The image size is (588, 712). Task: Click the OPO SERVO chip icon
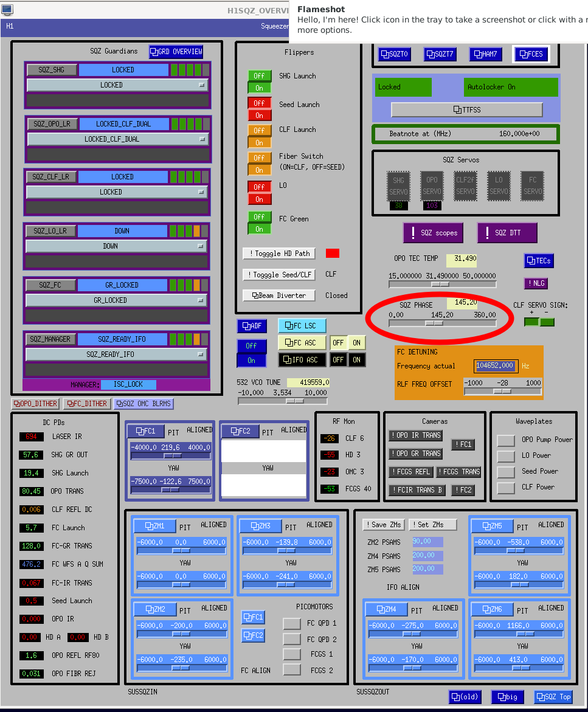tap(432, 185)
